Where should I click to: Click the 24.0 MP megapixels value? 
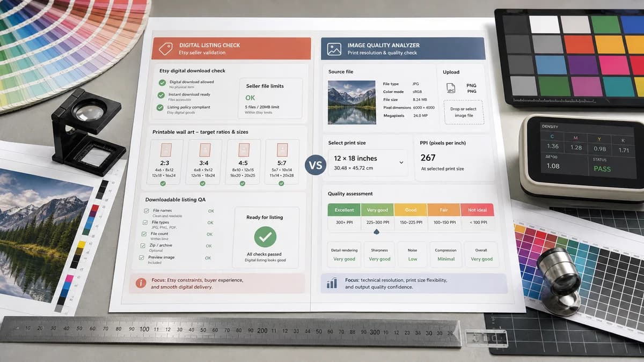pyautogui.click(x=420, y=115)
